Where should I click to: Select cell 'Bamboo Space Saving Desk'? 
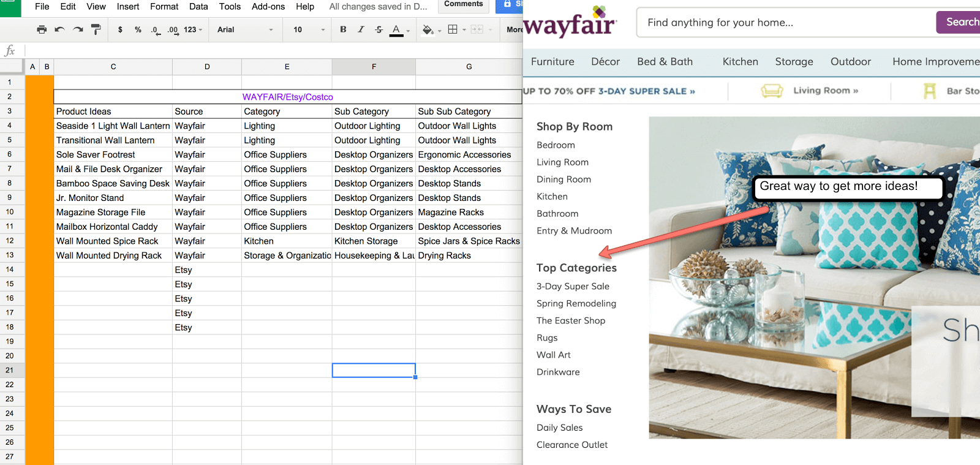click(113, 183)
